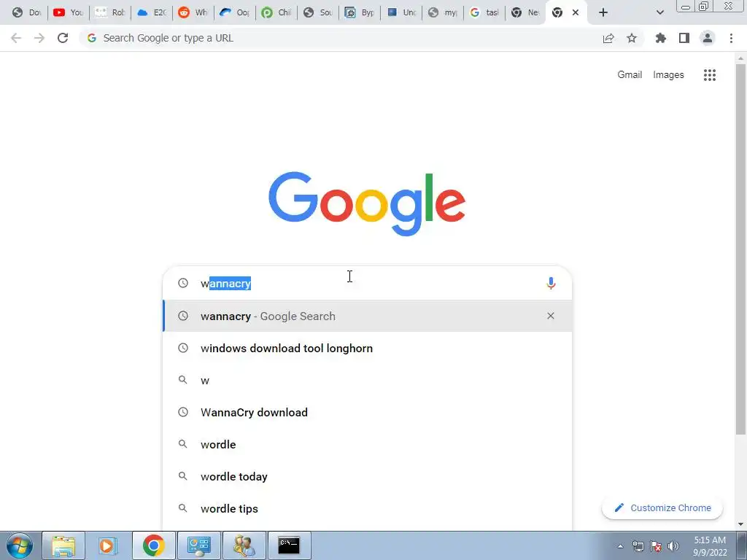Switch to the 'Byp' tab
Viewport: 747px width, 560px height.
tap(360, 12)
